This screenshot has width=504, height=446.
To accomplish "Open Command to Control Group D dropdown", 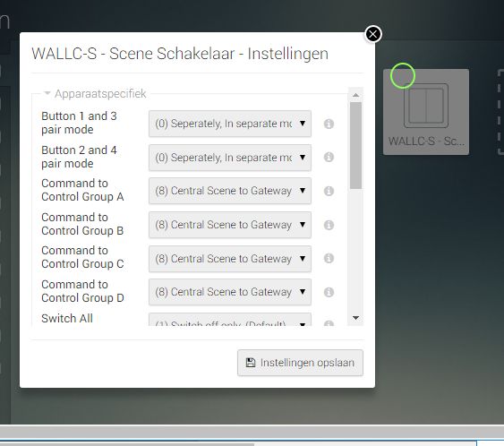I will 230,292.
